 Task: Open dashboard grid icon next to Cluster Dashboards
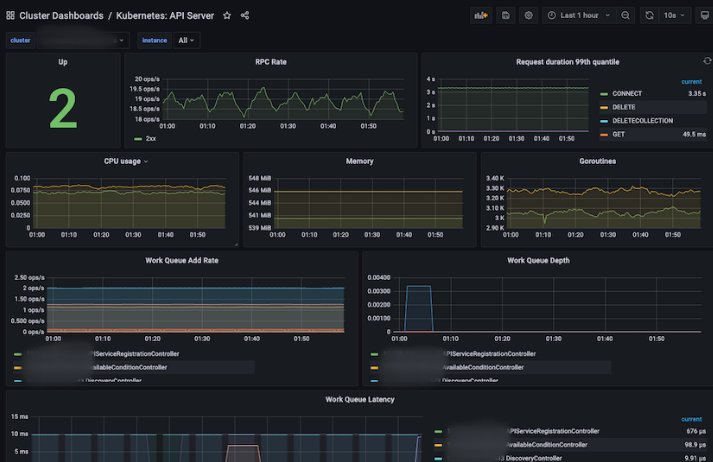10,15
